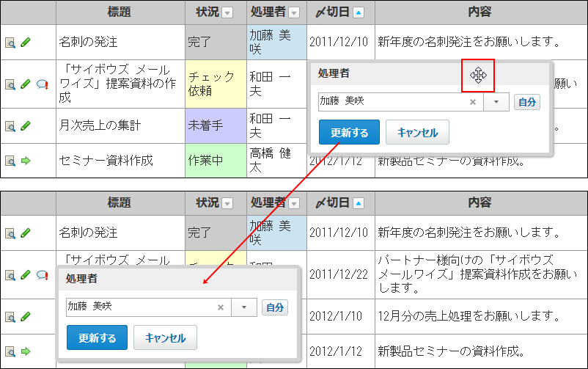The height and width of the screenshot is (369, 588).
Task: Click 完了 status cell in lower table
Action: [216, 233]
